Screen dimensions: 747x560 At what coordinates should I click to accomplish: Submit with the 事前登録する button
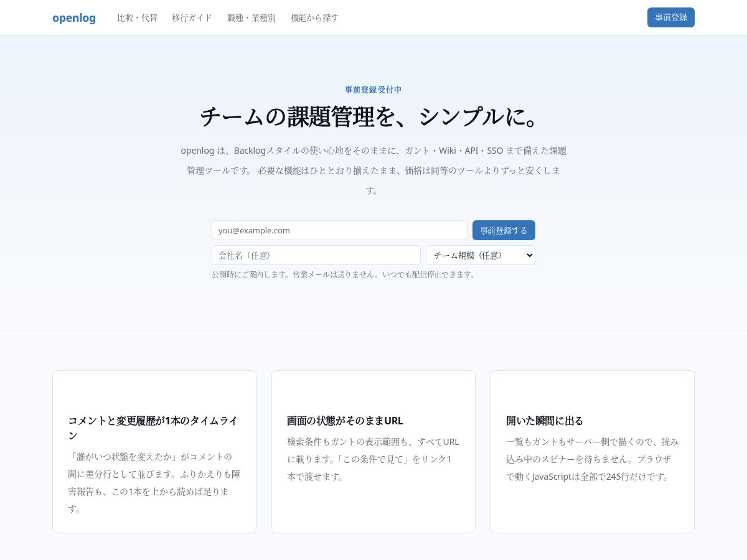pos(504,230)
